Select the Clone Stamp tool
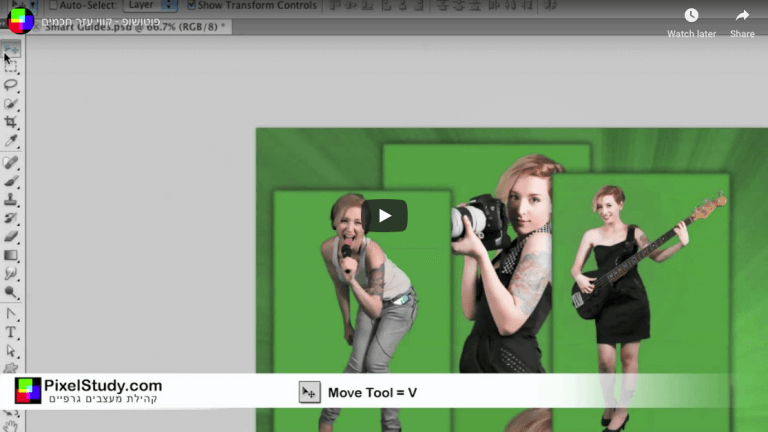 point(11,199)
